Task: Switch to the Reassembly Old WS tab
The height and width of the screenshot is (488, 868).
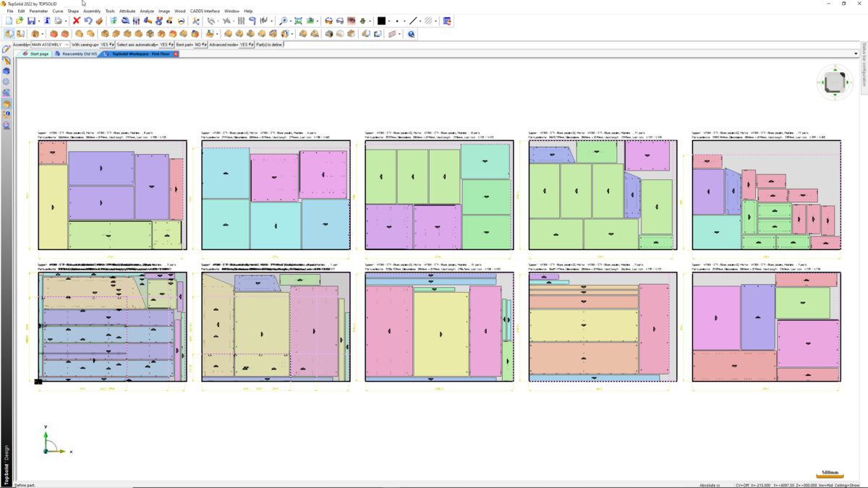Action: 77,54
